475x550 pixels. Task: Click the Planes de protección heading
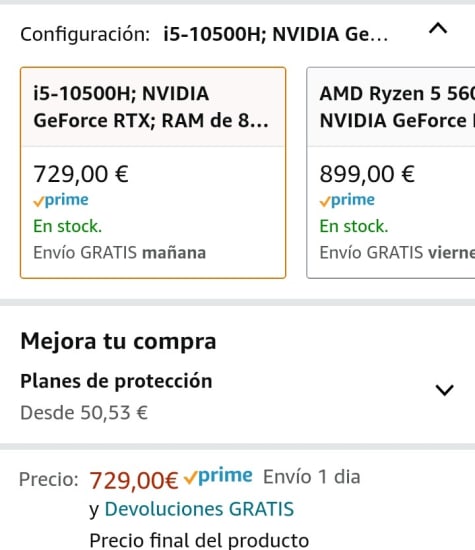pyautogui.click(x=116, y=381)
